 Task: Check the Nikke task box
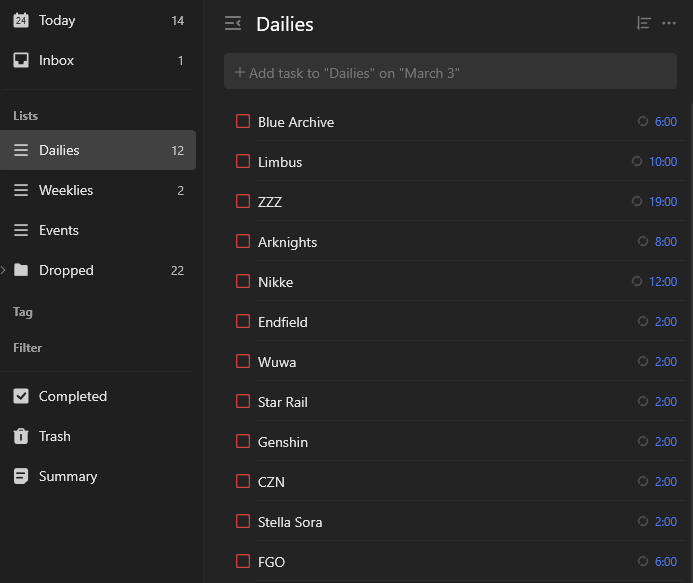243,281
